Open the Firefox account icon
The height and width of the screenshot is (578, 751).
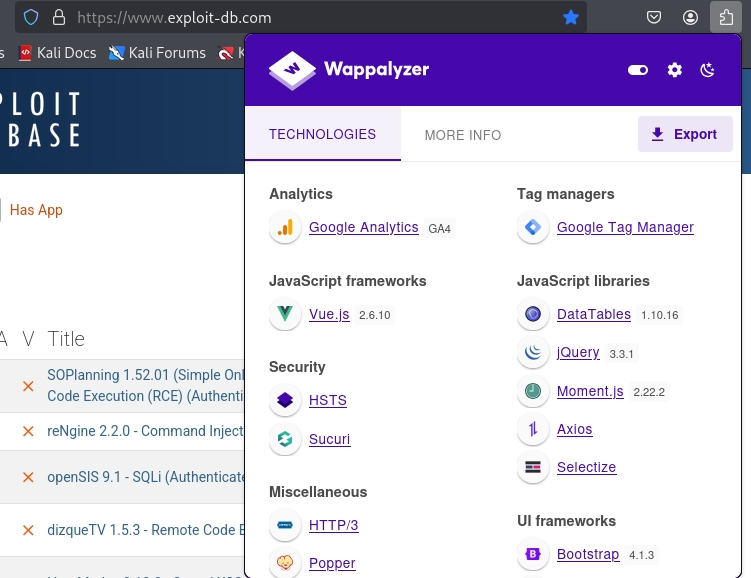tap(690, 18)
